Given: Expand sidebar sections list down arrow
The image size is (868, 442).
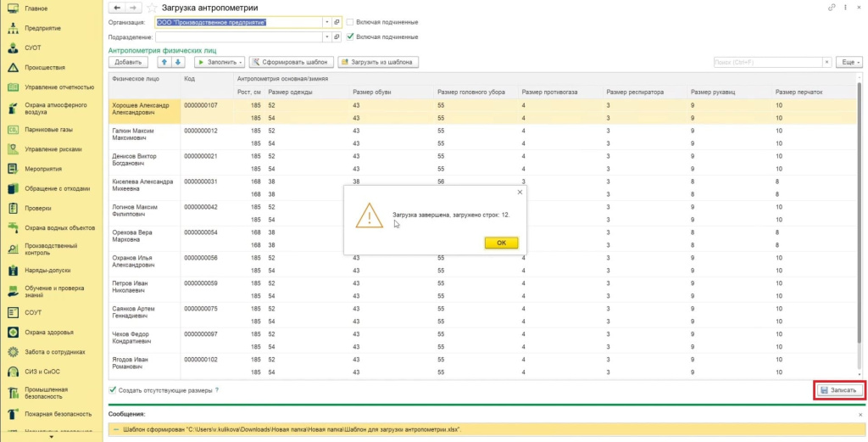Looking at the screenshot, I should 52,437.
